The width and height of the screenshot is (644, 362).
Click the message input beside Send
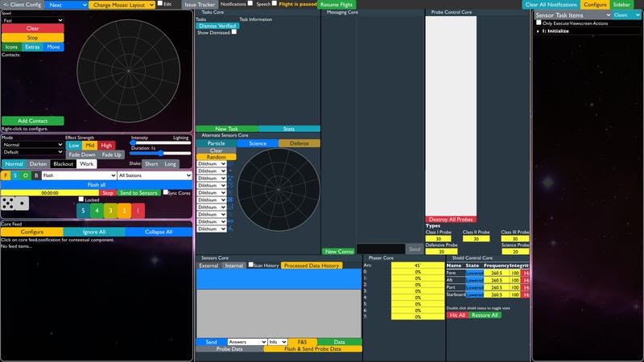click(381, 249)
